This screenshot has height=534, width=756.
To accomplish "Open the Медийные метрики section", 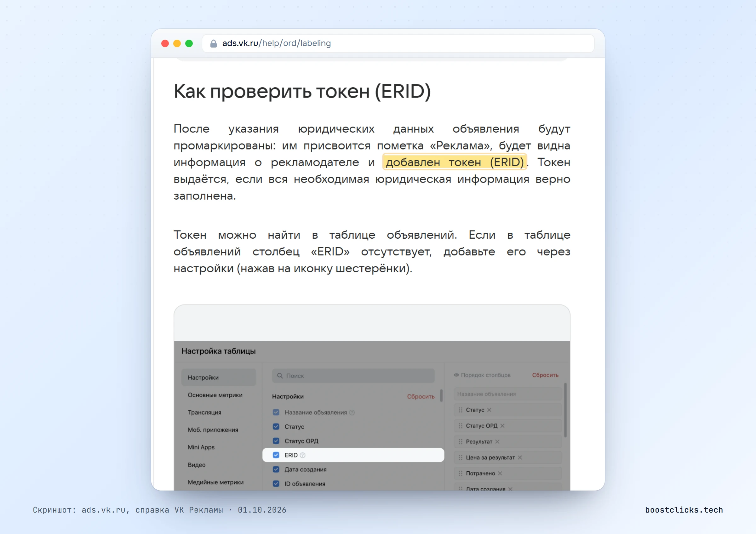I will click(x=216, y=482).
